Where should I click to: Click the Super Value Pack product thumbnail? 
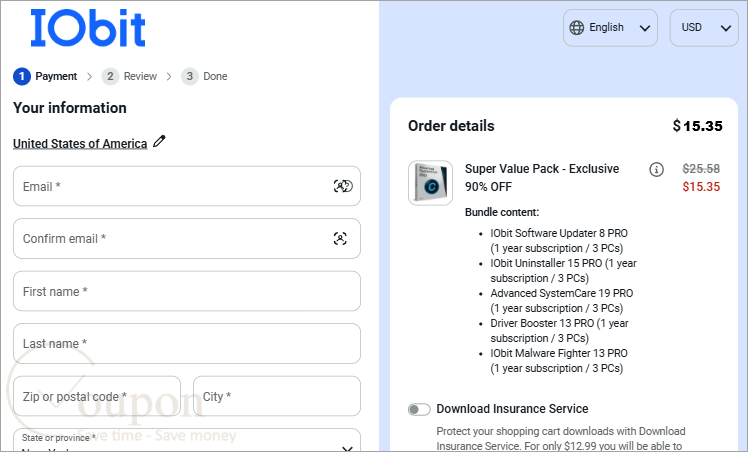point(430,183)
